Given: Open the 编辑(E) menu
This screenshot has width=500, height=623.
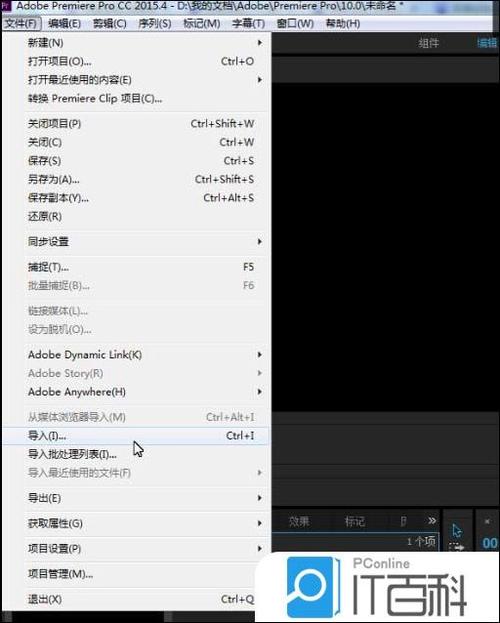Looking at the screenshot, I should pos(64,23).
